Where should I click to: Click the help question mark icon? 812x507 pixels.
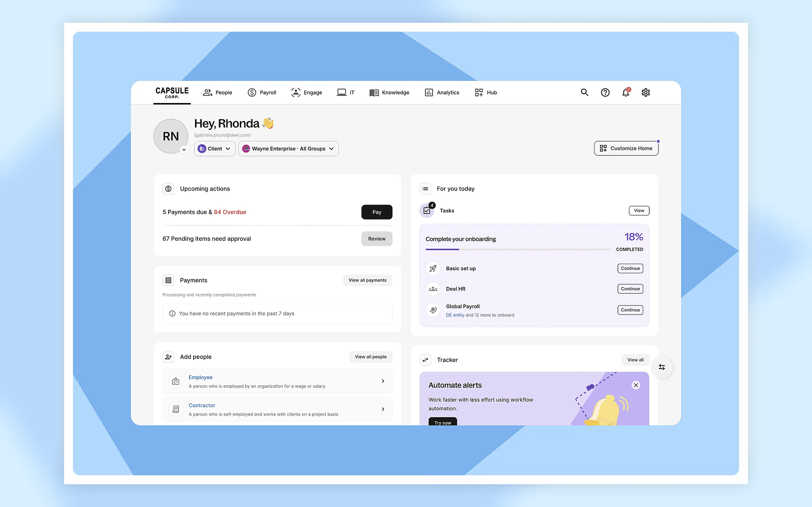(605, 92)
